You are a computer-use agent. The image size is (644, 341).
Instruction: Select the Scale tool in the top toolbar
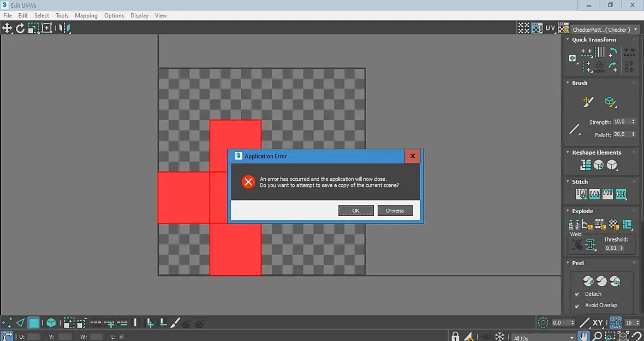(x=33, y=28)
